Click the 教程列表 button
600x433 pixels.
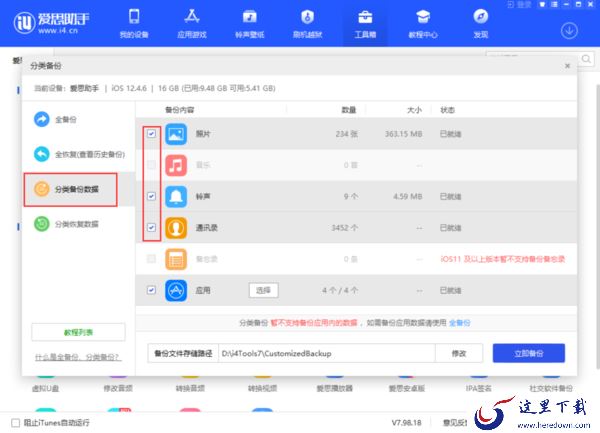78,332
